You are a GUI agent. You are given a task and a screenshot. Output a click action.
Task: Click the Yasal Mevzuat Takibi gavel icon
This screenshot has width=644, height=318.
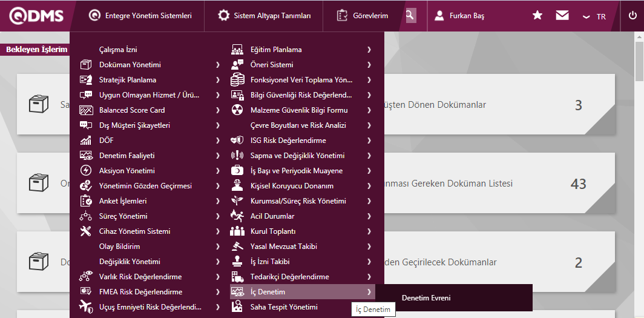point(237,247)
